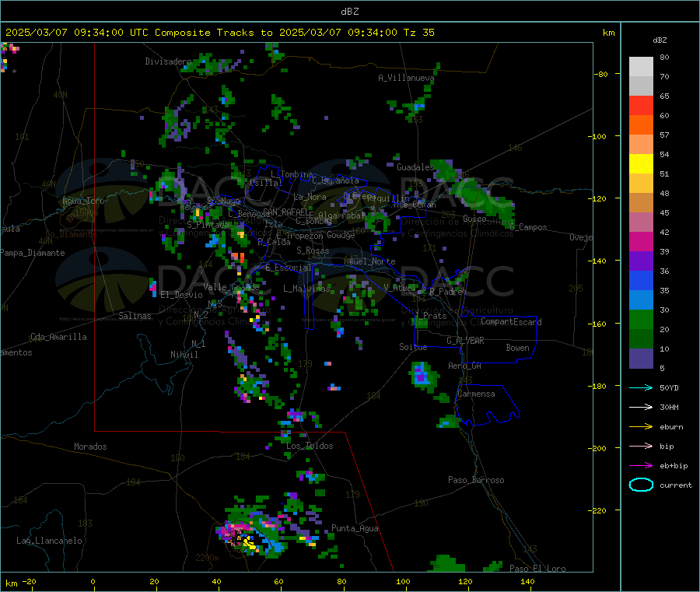Click the 'Salinas' map label
This screenshot has height=592, width=700.
(135, 316)
